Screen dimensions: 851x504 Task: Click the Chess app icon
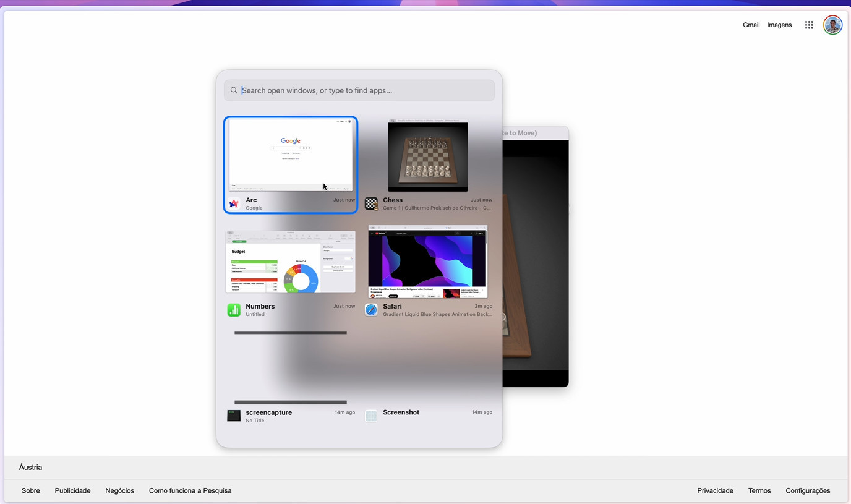(x=371, y=203)
